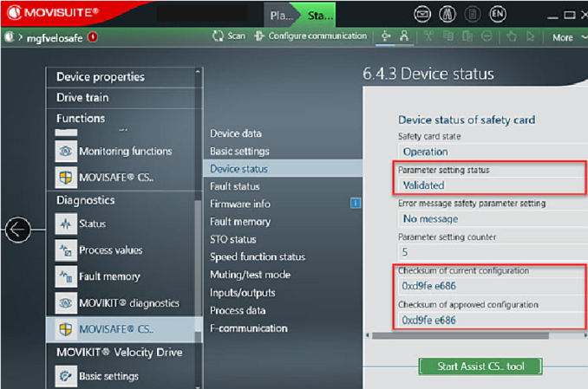This screenshot has width=588, height=389.
Task: Open Fault memory icon in Diagnostics
Action: coord(66,276)
